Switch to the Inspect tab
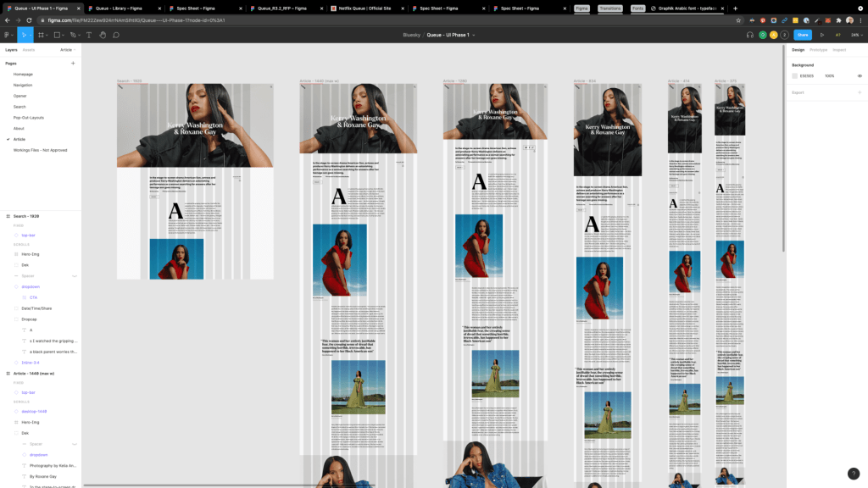This screenshot has width=868, height=488. pos(839,50)
